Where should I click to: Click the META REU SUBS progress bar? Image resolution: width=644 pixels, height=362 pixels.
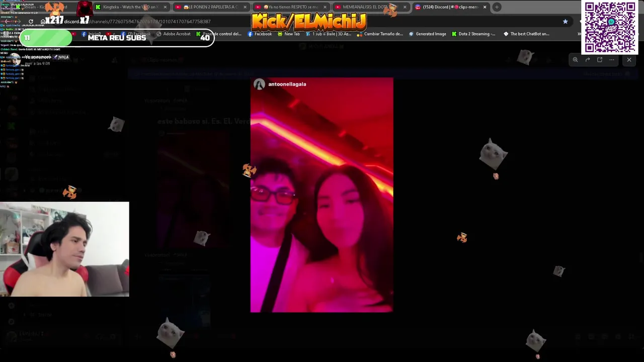pos(117,38)
